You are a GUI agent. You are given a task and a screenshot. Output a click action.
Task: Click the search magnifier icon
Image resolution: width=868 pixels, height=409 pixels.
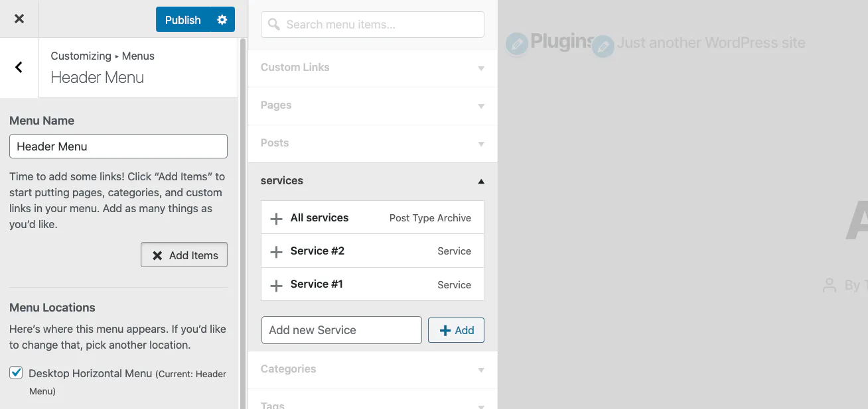tap(274, 25)
